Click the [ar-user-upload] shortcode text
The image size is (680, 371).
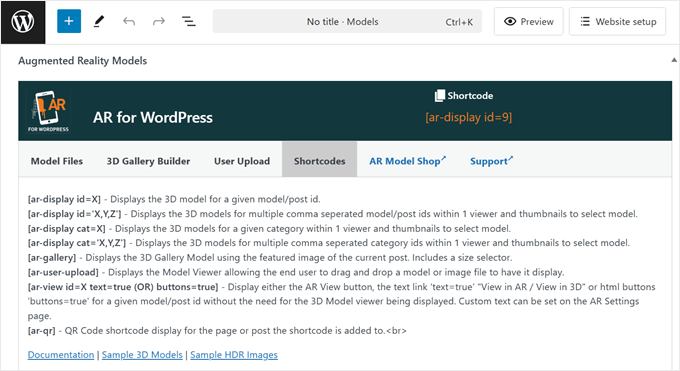(63, 273)
